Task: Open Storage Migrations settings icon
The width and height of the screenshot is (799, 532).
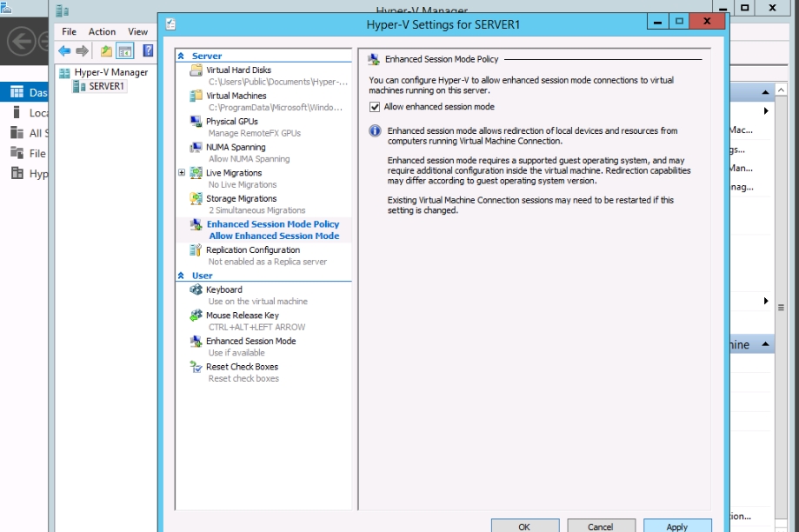Action: pos(196,199)
